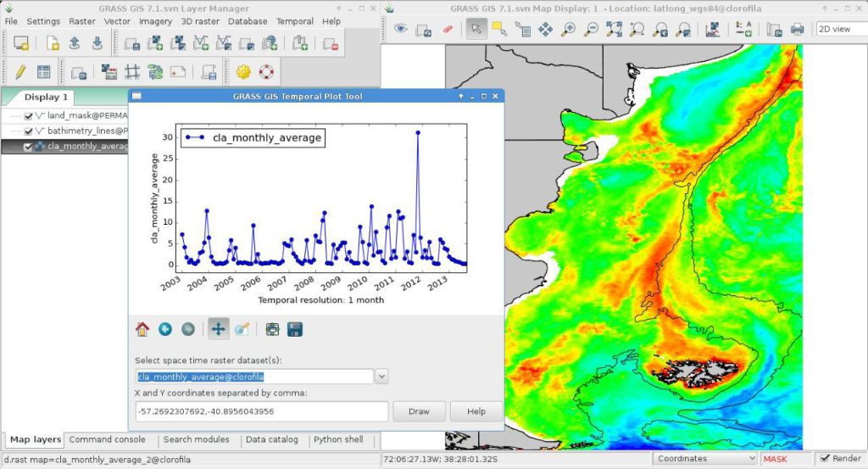Reset plot view with the home icon
Screen dimensions: 868x469
pos(142,329)
